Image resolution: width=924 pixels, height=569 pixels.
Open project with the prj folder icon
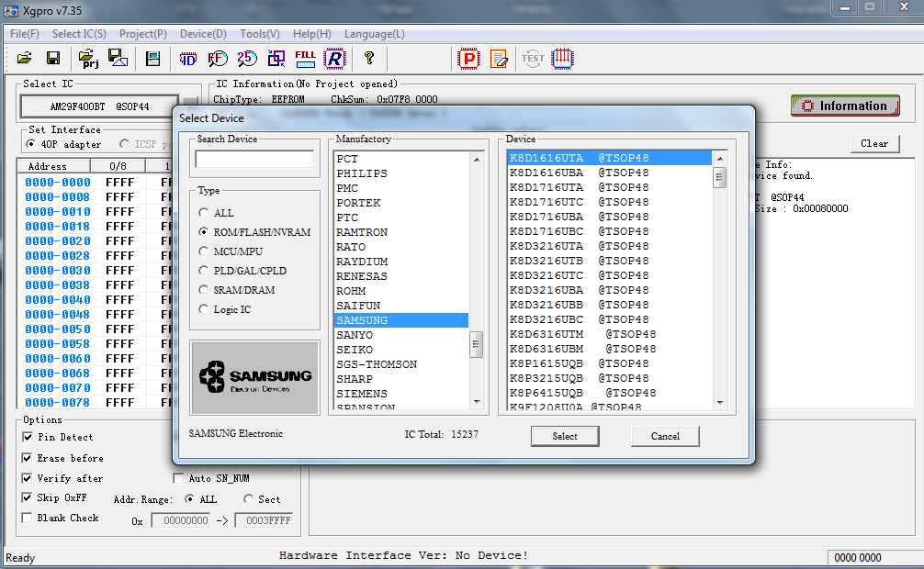(88, 59)
